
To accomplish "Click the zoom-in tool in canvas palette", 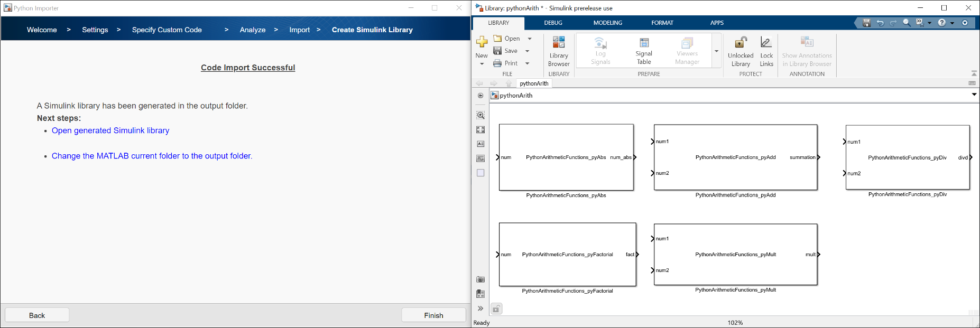I will point(480,115).
